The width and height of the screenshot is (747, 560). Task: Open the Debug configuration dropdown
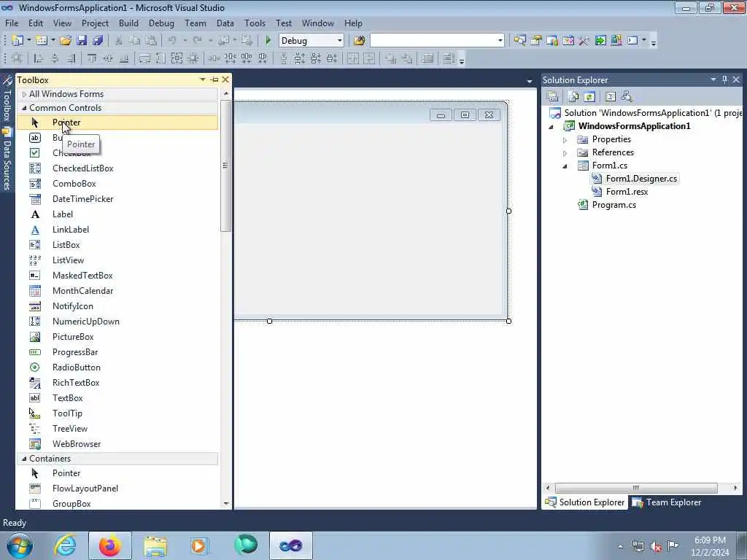tap(340, 41)
